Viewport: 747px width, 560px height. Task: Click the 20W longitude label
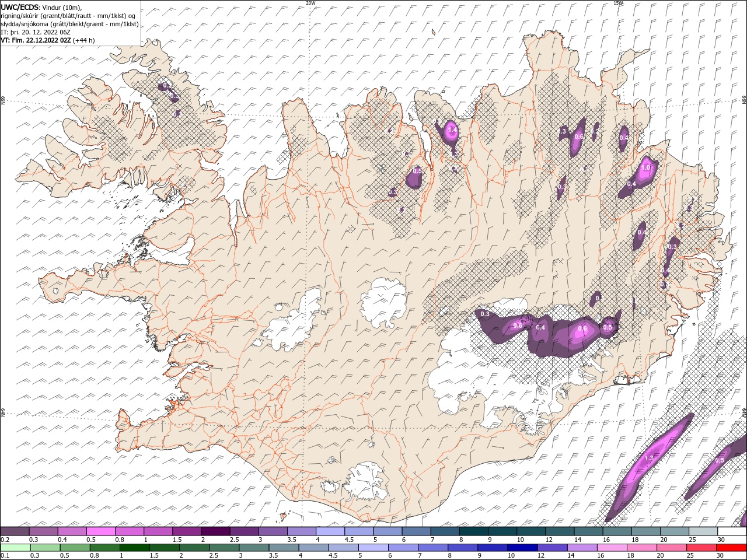[x=310, y=3]
